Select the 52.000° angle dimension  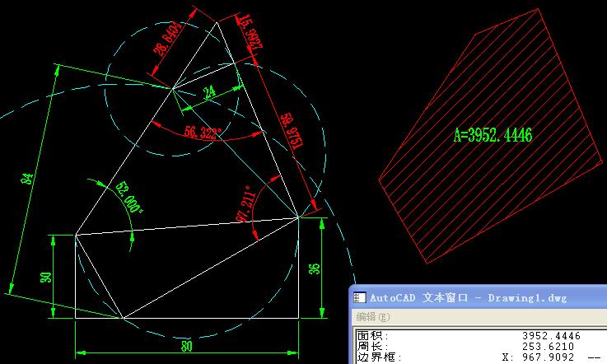129,197
